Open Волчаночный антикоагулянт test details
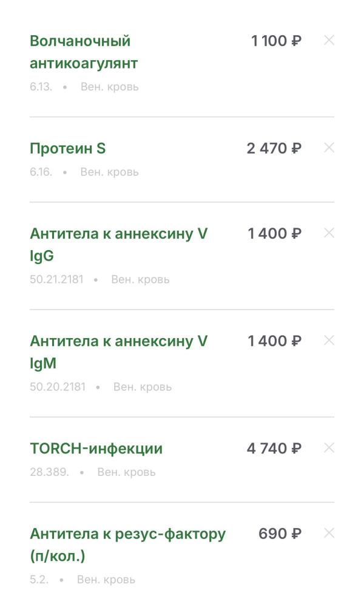This screenshot has height=604, width=364. (x=84, y=52)
